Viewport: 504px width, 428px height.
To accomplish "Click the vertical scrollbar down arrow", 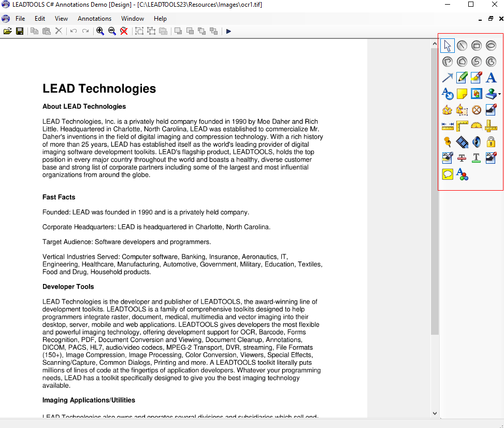I will (x=435, y=413).
